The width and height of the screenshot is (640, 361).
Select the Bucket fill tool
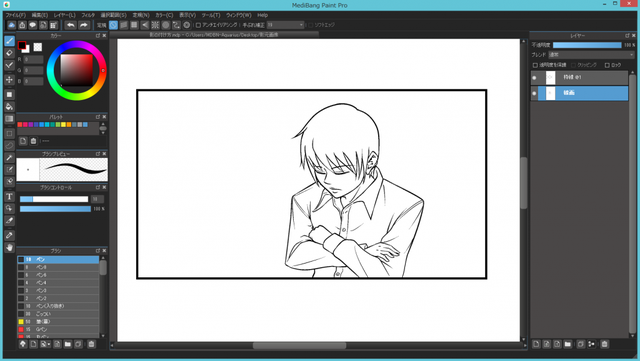click(x=9, y=107)
